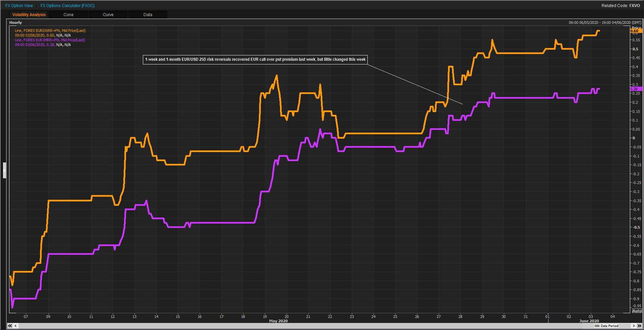This screenshot has height=330, width=644.
Task: Click the orange '09:00 03/06/2020, 0.60' legend values
Action: pos(35,35)
